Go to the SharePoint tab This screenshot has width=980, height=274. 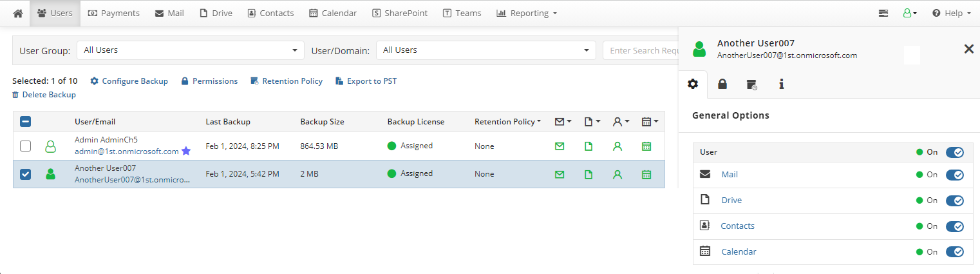coord(399,13)
